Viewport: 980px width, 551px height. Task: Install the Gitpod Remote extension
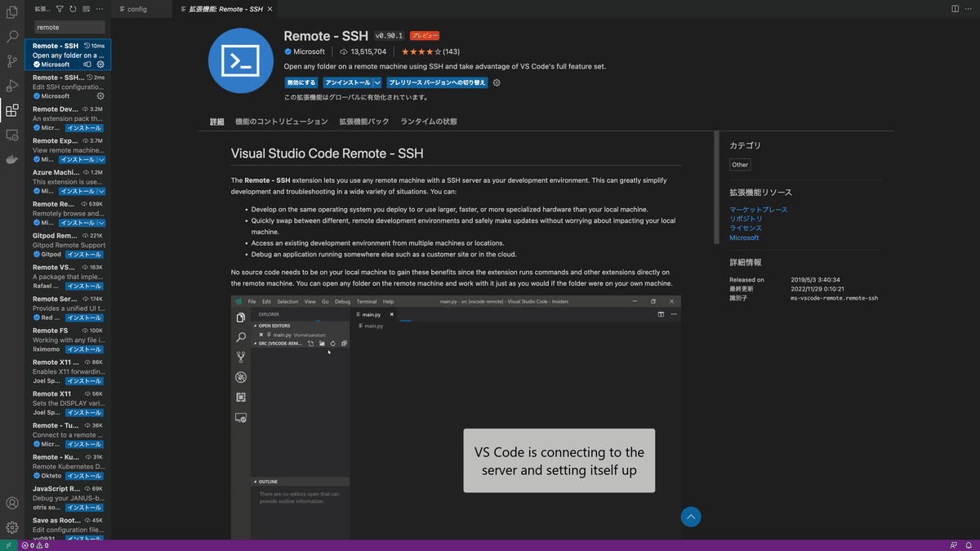point(83,255)
